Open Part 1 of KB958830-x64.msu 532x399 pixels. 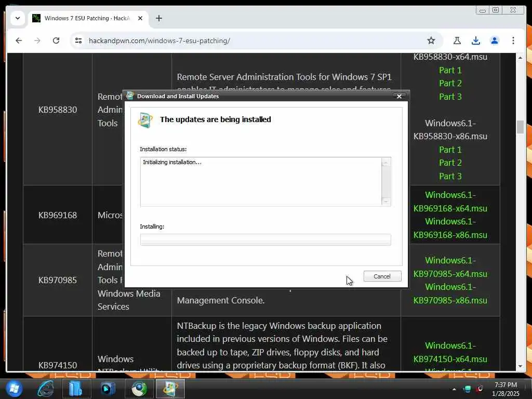[450, 70]
